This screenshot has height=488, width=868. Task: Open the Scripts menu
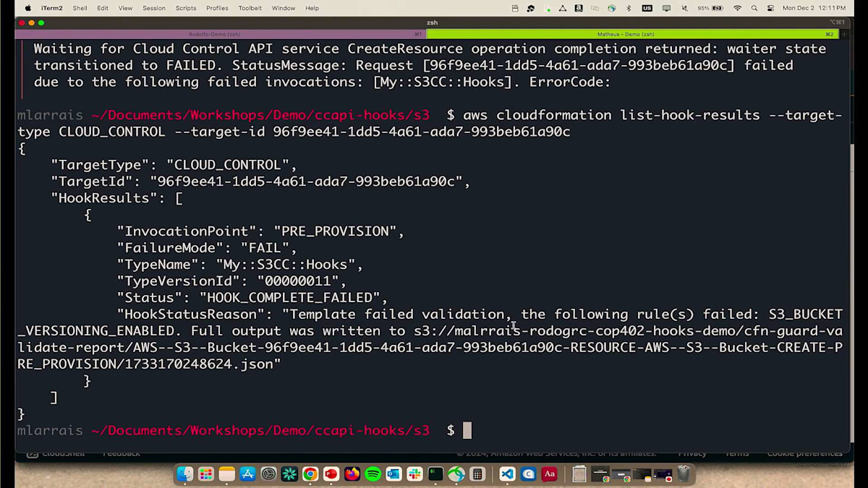point(186,8)
